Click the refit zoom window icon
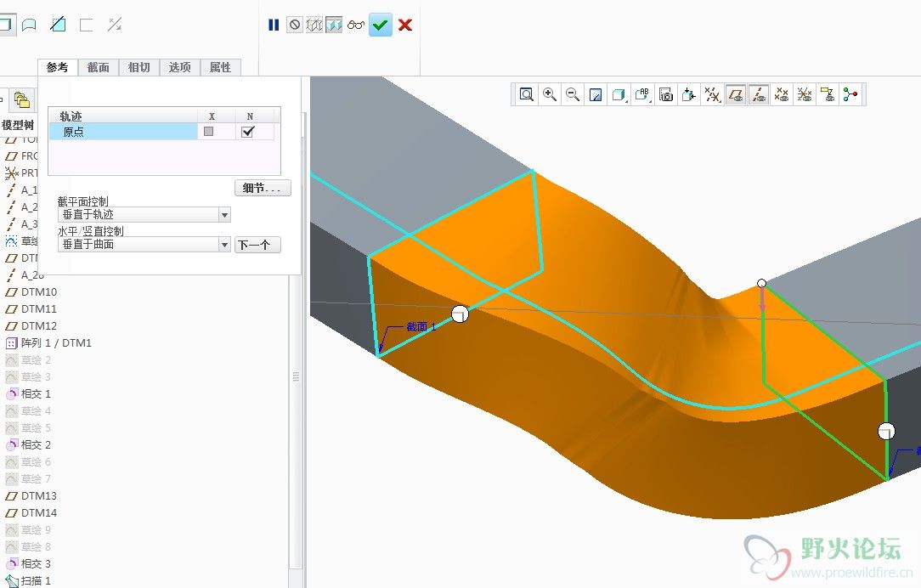Image resolution: width=921 pixels, height=588 pixels. 527,94
